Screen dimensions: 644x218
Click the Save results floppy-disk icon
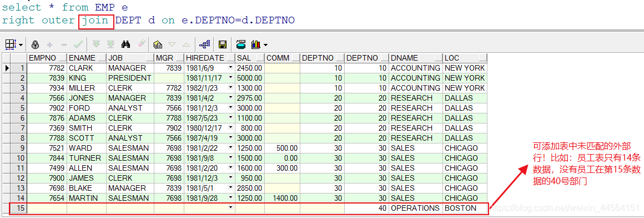coord(223,44)
